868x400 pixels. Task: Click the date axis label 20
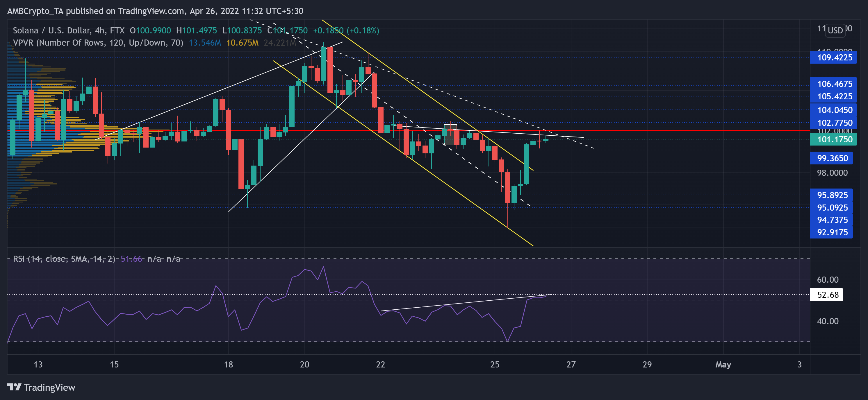pos(305,364)
